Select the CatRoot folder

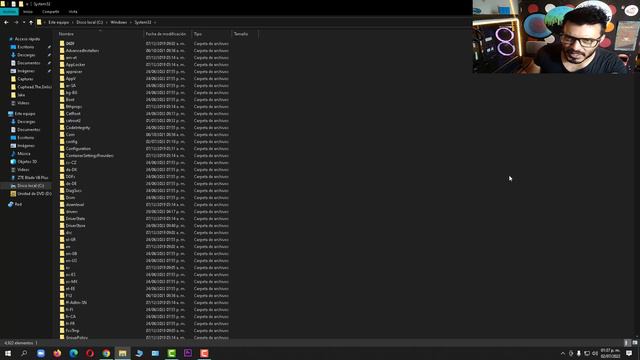[x=73, y=113]
